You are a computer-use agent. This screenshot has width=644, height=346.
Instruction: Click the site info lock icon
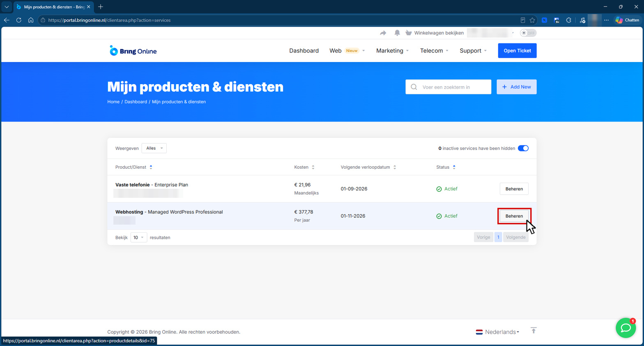tap(43, 20)
